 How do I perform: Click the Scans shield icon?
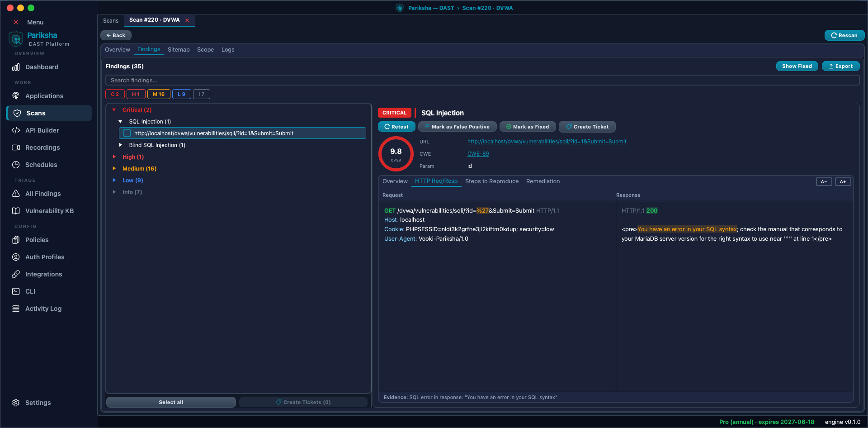click(17, 113)
